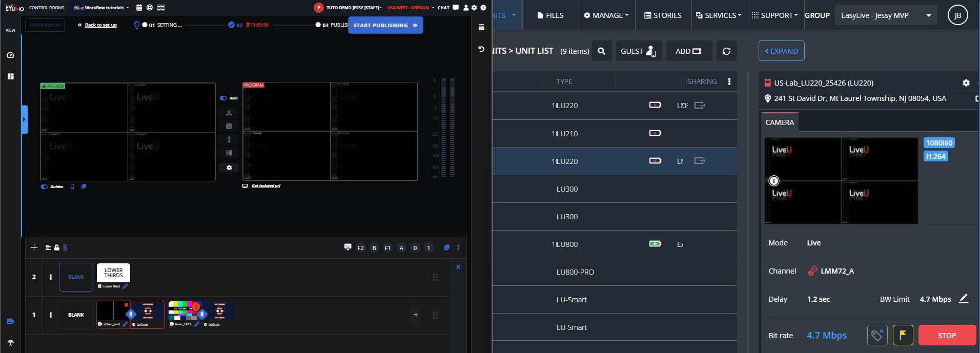This screenshot has height=353, width=980.
Task: Open the rundown panel icon below Start Publishing
Action: [x=481, y=27]
